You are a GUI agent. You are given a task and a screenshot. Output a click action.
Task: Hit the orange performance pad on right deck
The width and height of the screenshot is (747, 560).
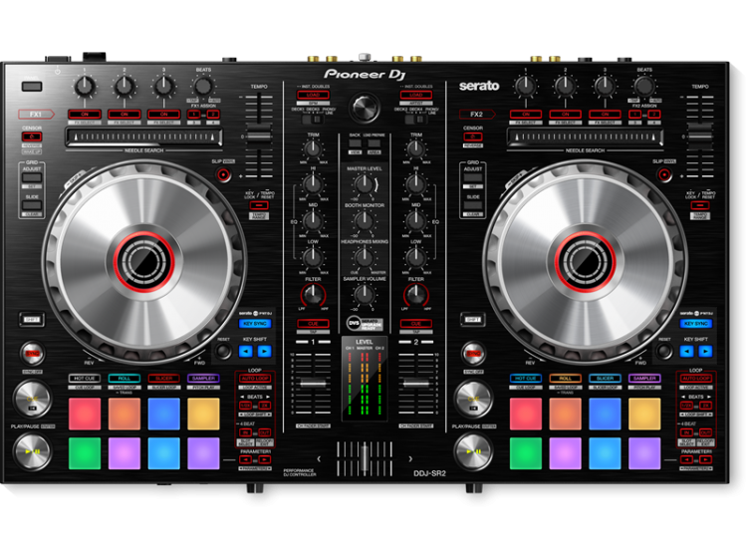(565, 414)
